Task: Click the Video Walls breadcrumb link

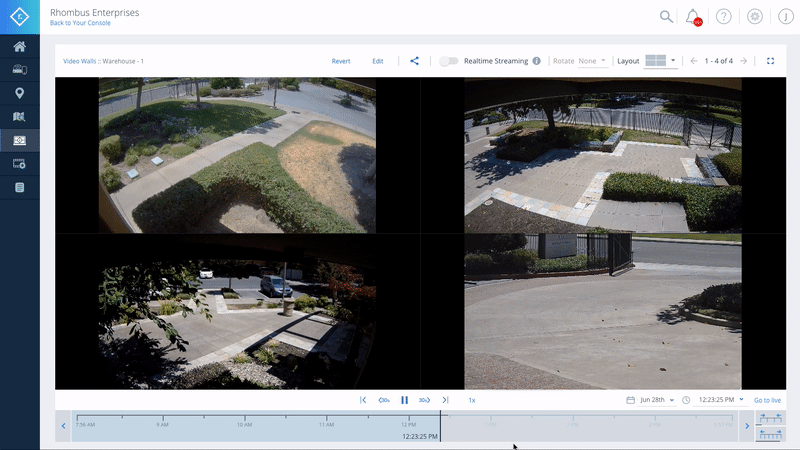Action: (x=80, y=61)
